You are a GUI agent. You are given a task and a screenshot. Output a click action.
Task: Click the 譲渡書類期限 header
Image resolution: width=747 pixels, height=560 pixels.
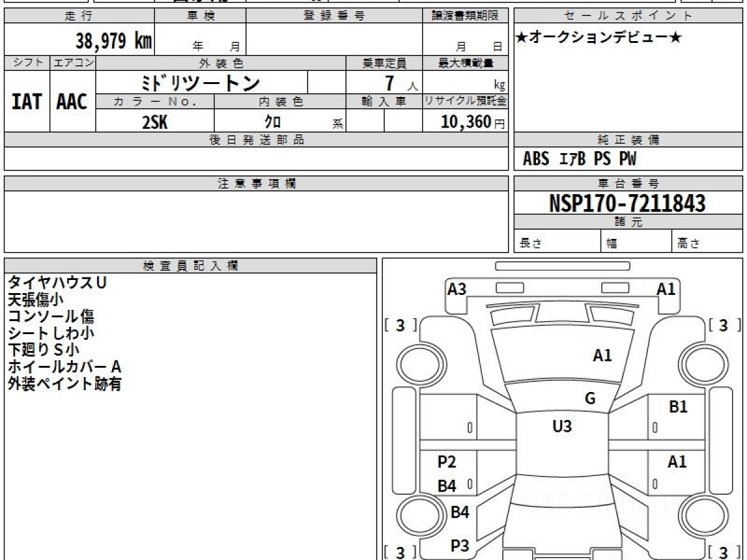466,16
